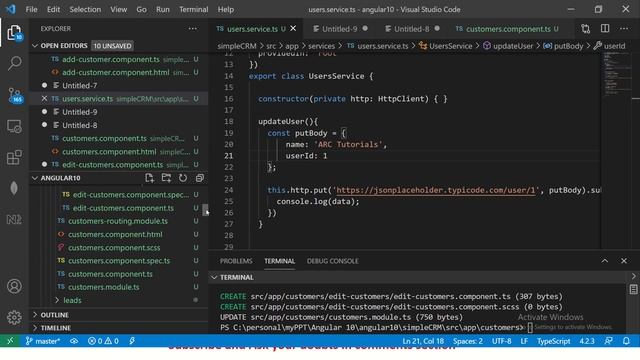Open the Search view in activity bar
This screenshot has width=640, height=360.
[x=14, y=63]
